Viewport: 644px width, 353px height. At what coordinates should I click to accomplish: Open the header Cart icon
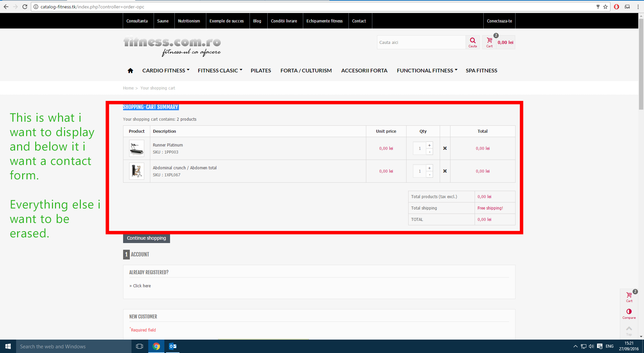point(490,42)
